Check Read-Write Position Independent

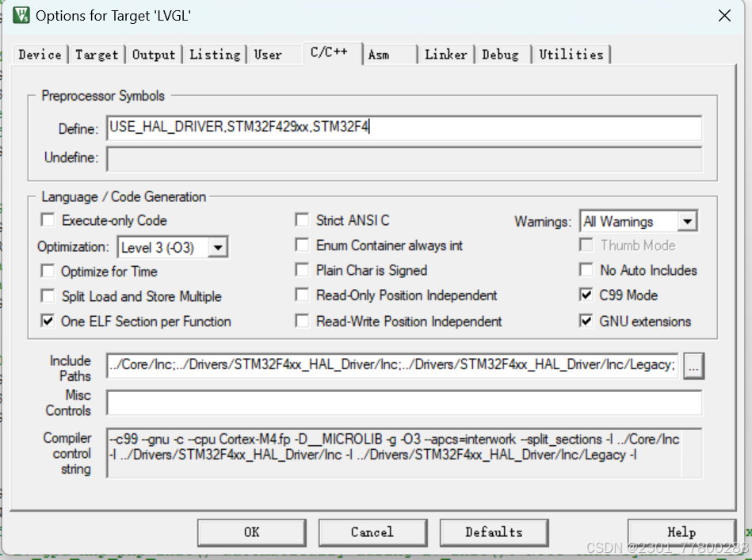[302, 321]
